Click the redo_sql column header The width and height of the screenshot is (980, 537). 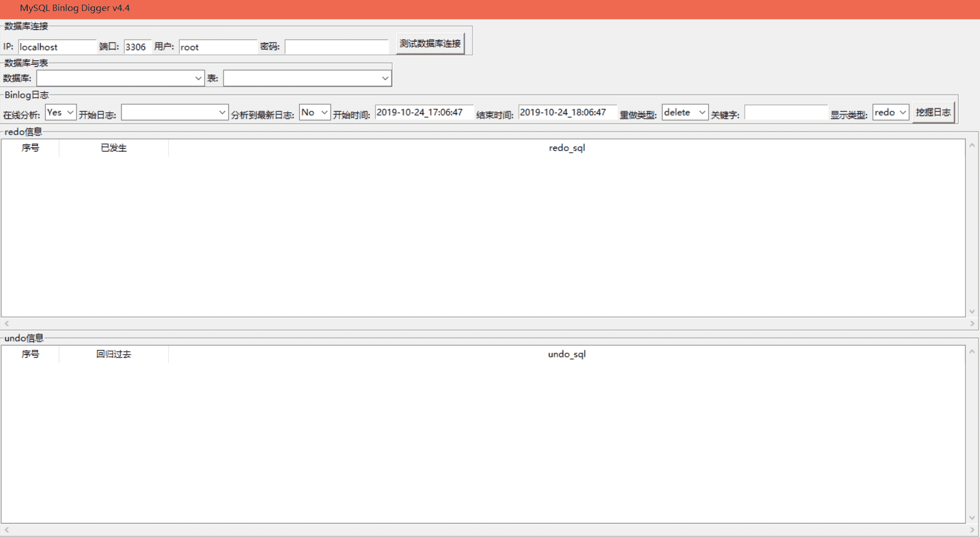tap(567, 148)
